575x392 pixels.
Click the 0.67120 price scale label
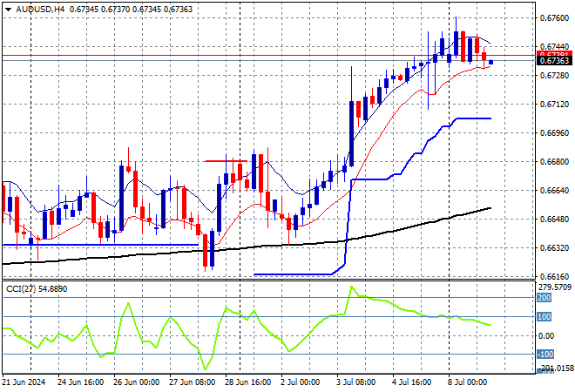point(554,105)
